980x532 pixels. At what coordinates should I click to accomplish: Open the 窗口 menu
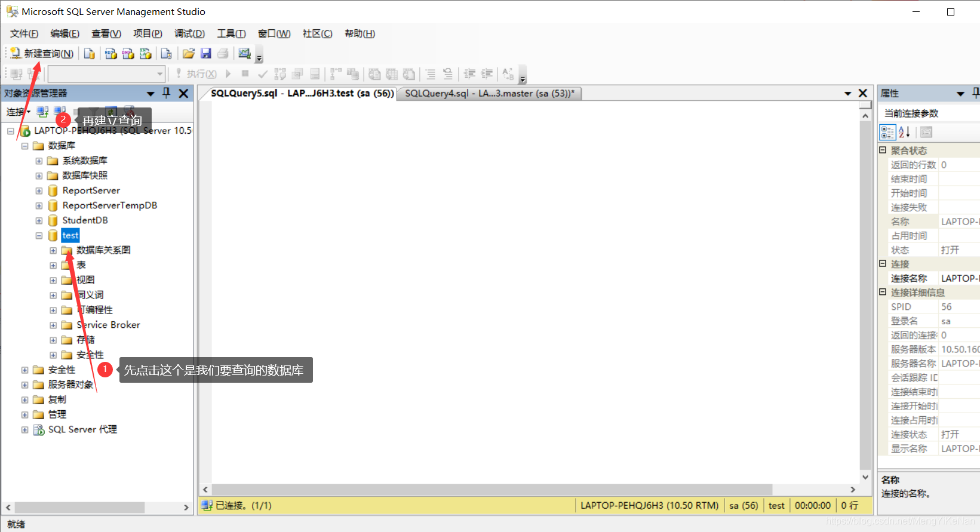pyautogui.click(x=274, y=33)
